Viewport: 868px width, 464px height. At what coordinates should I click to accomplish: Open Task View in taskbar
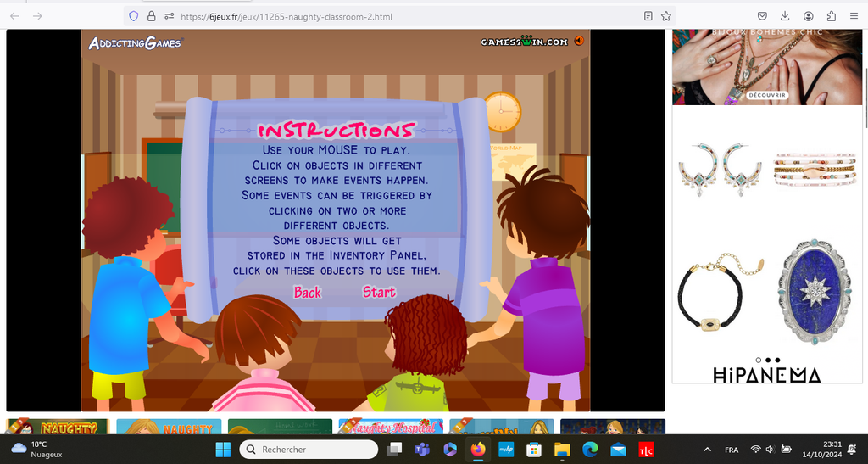tap(394, 449)
